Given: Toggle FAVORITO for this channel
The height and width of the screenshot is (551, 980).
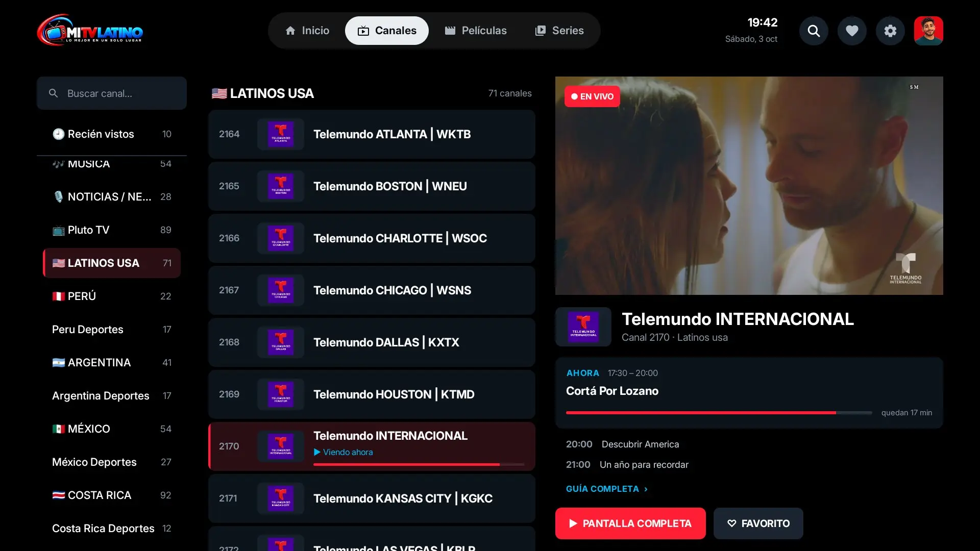Looking at the screenshot, I should [758, 523].
